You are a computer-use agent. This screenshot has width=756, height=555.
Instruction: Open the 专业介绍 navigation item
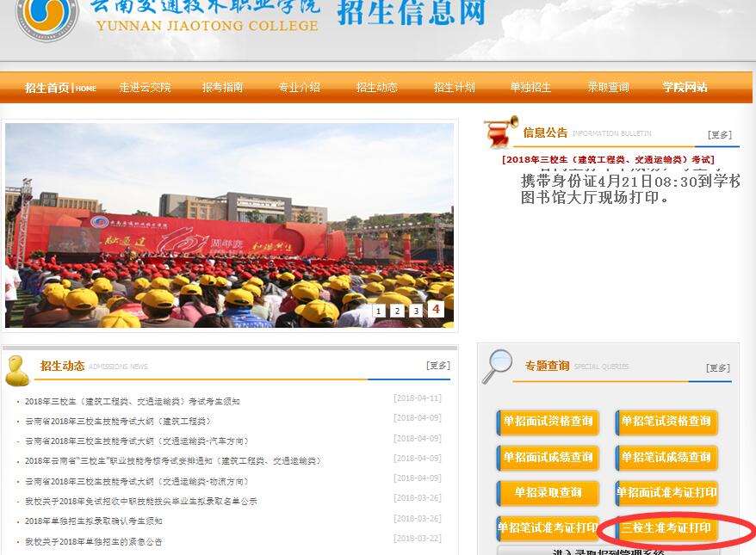click(x=299, y=88)
